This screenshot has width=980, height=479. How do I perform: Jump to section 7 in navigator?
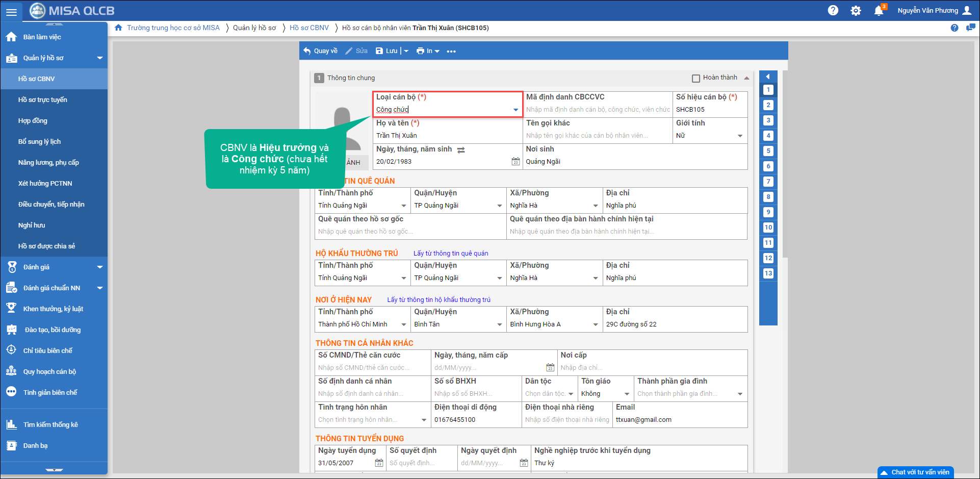768,182
